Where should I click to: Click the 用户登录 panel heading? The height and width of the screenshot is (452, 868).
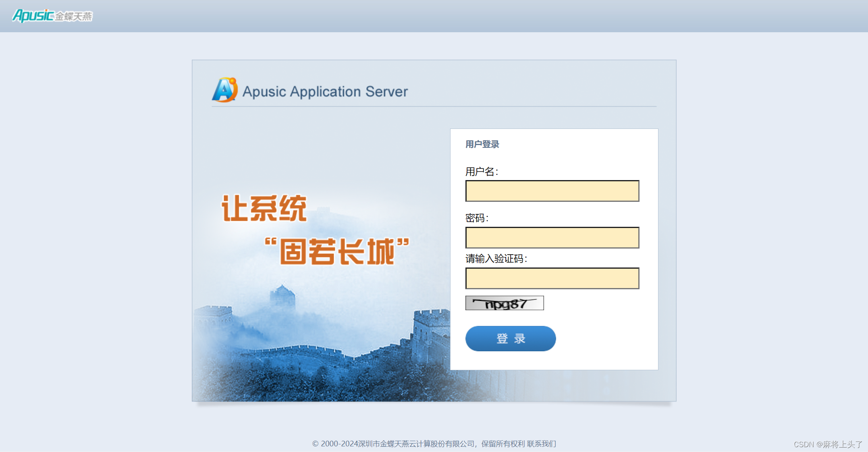pyautogui.click(x=482, y=144)
